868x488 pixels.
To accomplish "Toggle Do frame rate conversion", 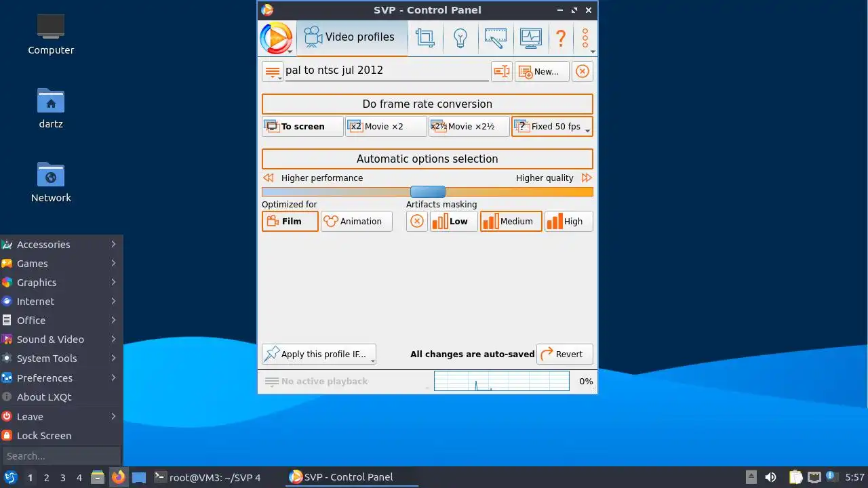I will tap(427, 104).
